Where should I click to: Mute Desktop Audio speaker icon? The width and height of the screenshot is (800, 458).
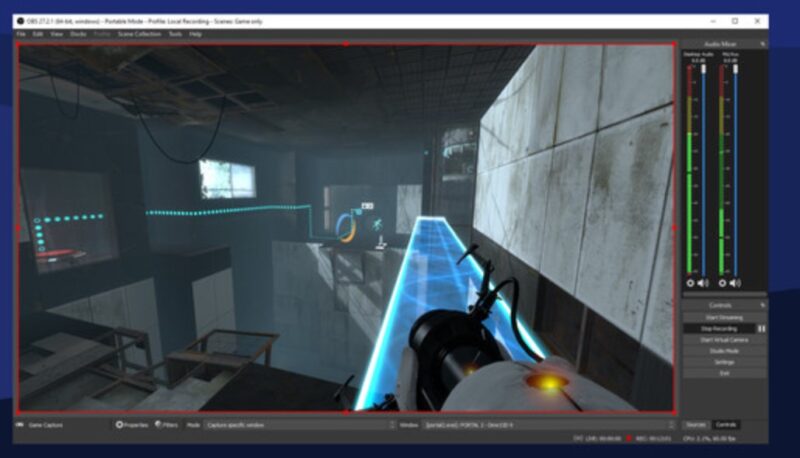(x=703, y=283)
